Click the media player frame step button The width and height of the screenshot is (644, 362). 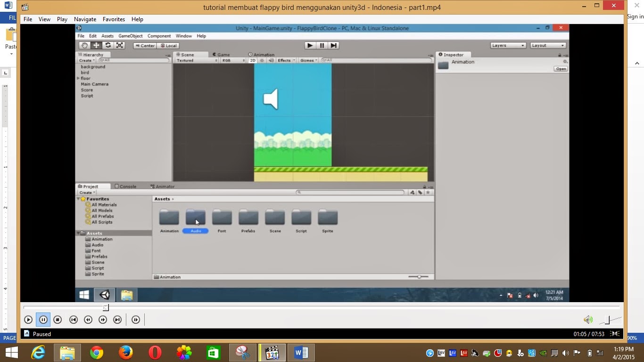coord(136,320)
